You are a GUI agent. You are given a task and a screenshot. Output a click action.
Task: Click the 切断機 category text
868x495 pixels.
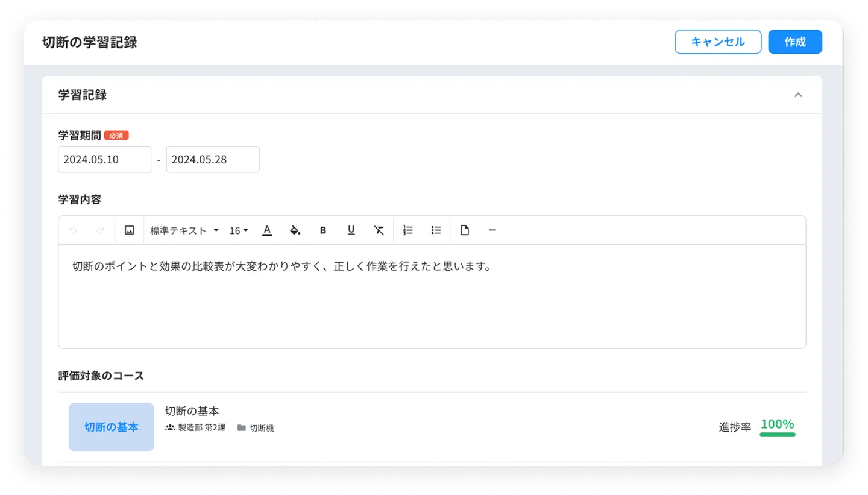click(x=262, y=428)
